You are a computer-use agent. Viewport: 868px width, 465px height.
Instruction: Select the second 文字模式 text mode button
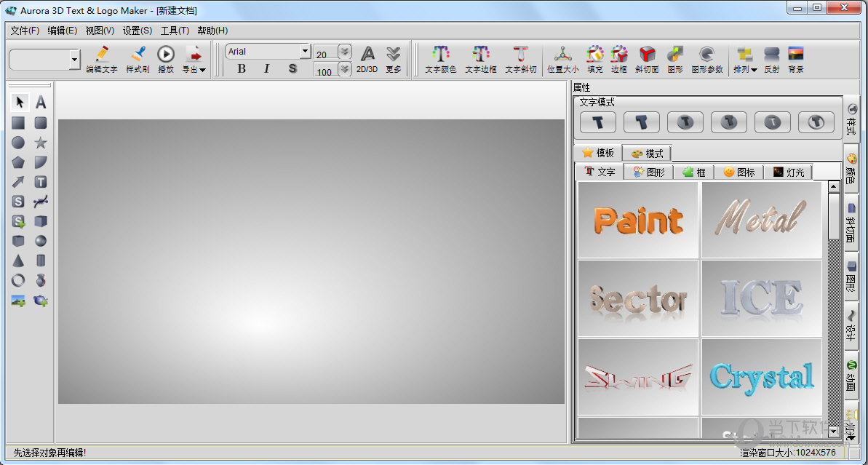[x=642, y=122]
